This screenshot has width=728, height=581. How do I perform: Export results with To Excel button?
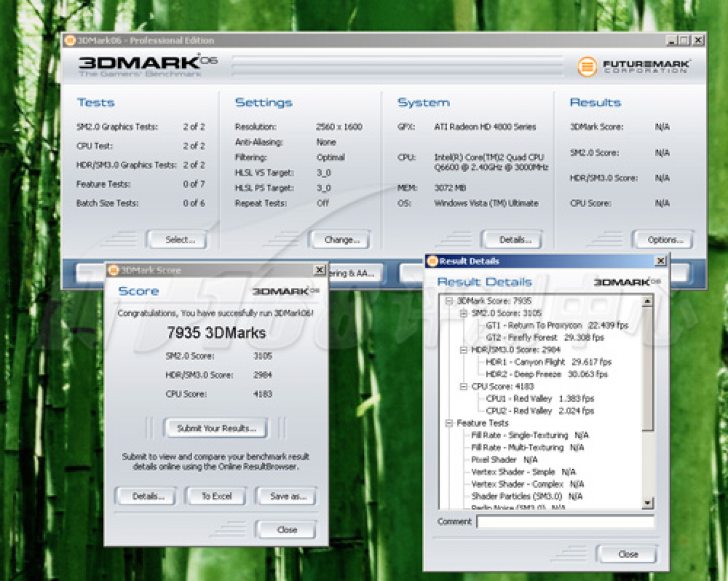point(216,496)
